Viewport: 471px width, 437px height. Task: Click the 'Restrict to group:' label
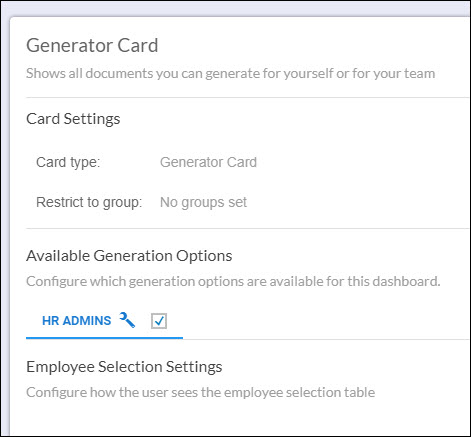point(89,202)
